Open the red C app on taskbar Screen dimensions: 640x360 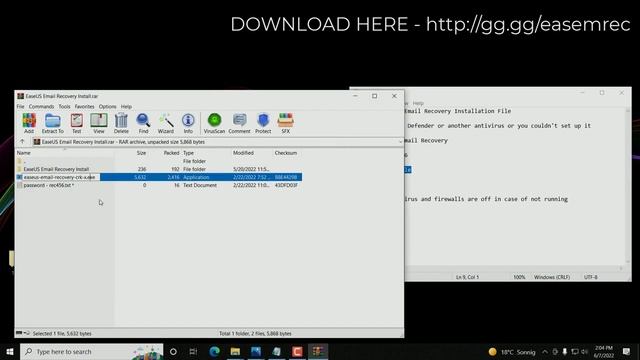297,351
